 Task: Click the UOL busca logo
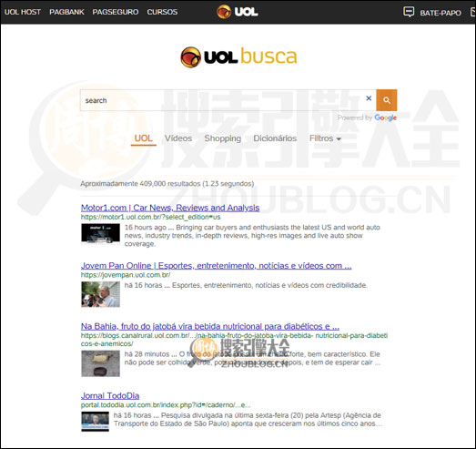click(238, 57)
